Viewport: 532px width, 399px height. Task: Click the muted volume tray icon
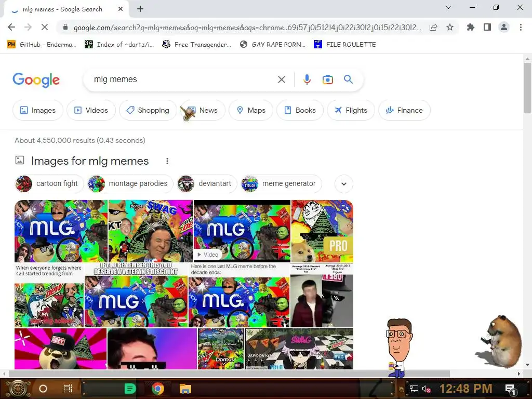click(x=426, y=389)
